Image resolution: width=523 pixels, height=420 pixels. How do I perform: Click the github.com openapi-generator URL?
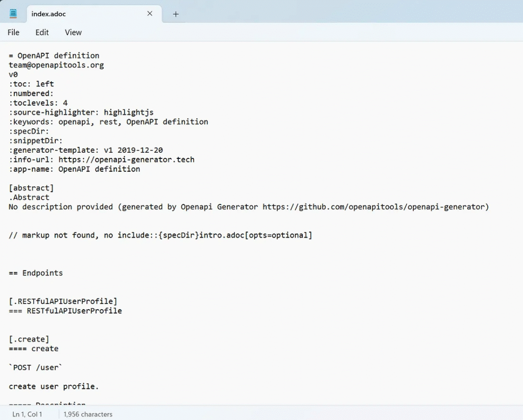(375, 207)
